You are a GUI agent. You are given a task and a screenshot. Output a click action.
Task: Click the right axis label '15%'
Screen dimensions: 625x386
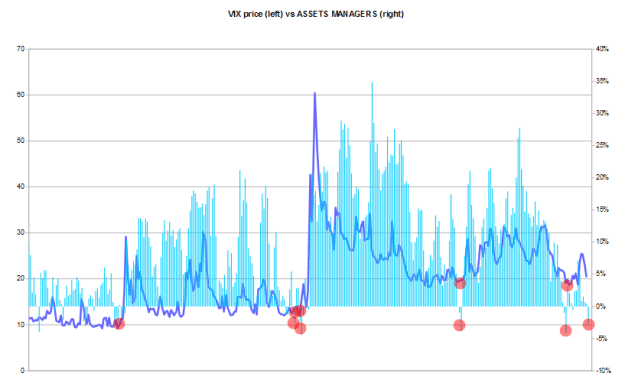click(x=602, y=209)
